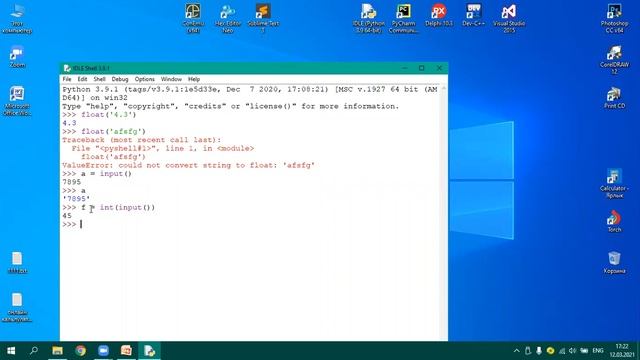Switch the ENG input language indicator
Image resolution: width=640 pixels, height=360 pixels.
598,351
